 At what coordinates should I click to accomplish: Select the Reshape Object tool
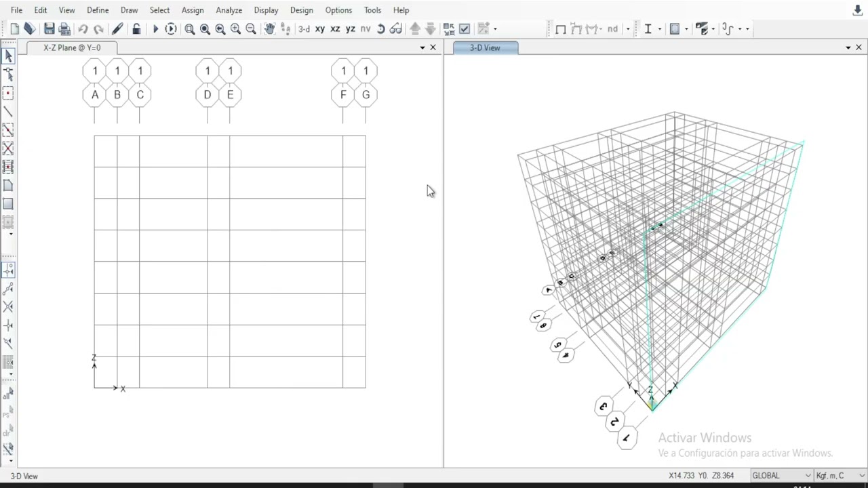(x=8, y=74)
